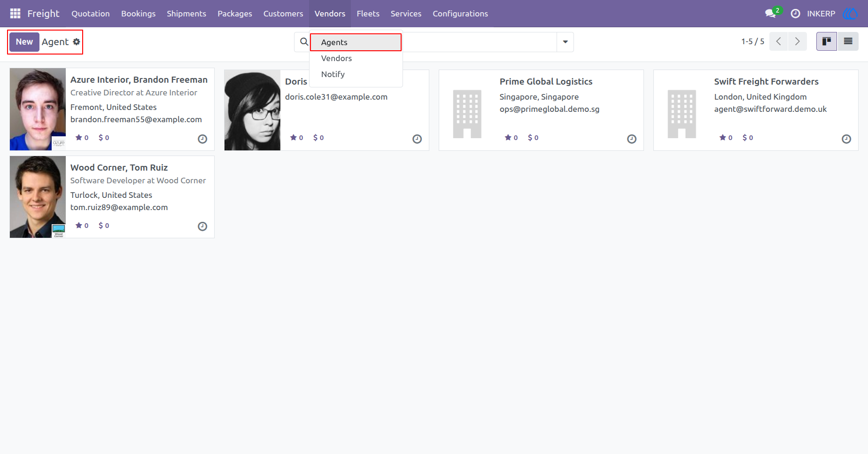Switch to Kanban view
Viewport: 868px width, 454px height.
tap(827, 41)
